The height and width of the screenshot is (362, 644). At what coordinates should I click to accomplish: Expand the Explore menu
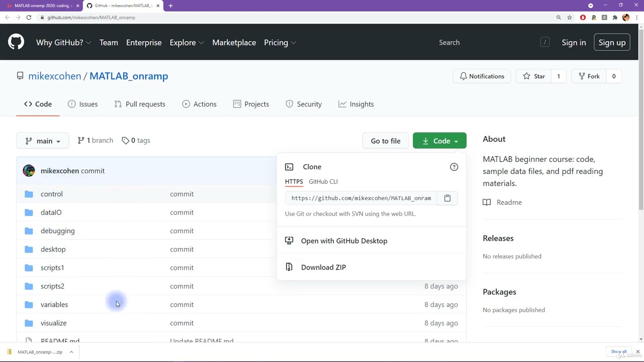pos(187,43)
